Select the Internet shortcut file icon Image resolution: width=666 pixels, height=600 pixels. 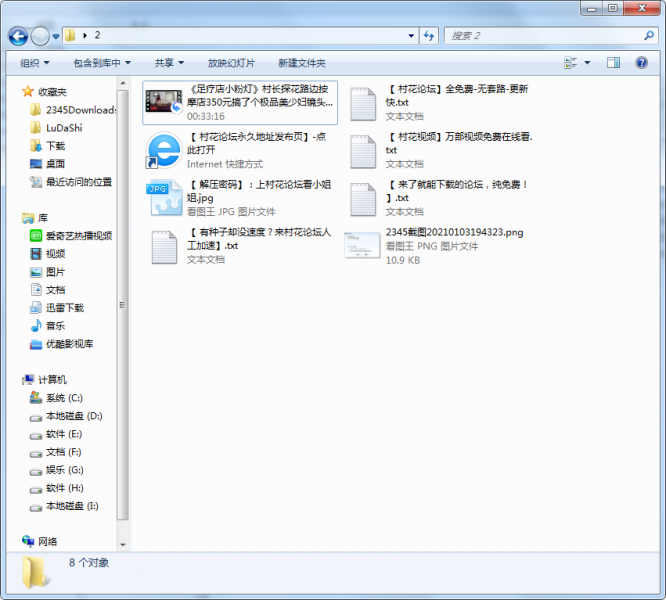tap(163, 150)
